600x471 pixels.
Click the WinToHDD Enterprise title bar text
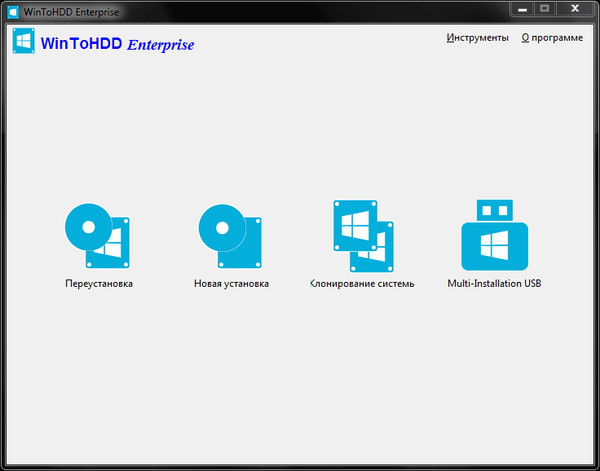coord(70,9)
